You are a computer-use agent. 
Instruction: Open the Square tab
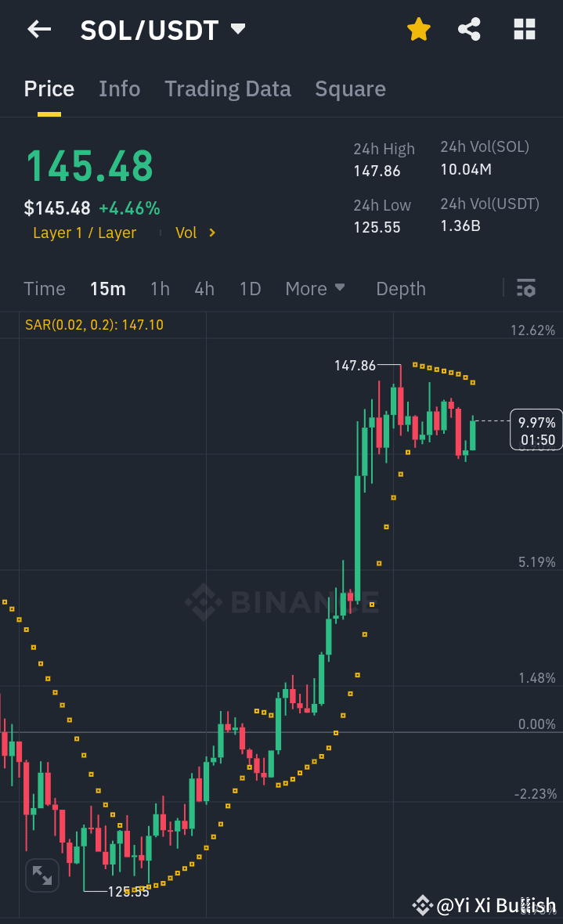350,88
